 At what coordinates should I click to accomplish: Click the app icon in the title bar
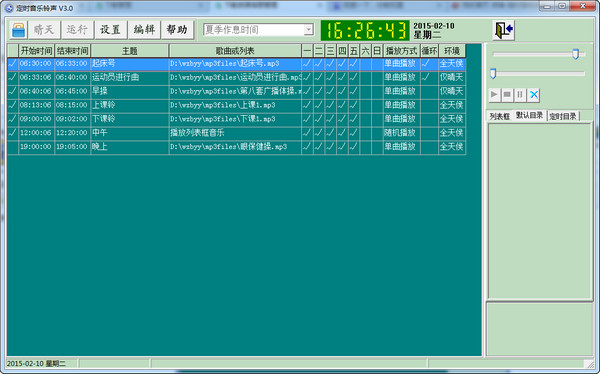pyautogui.click(x=9, y=8)
